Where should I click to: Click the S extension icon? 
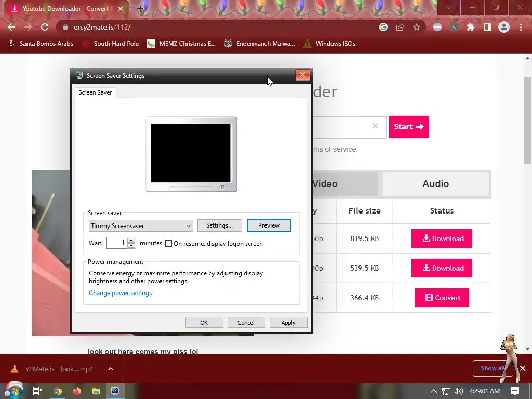(454, 27)
